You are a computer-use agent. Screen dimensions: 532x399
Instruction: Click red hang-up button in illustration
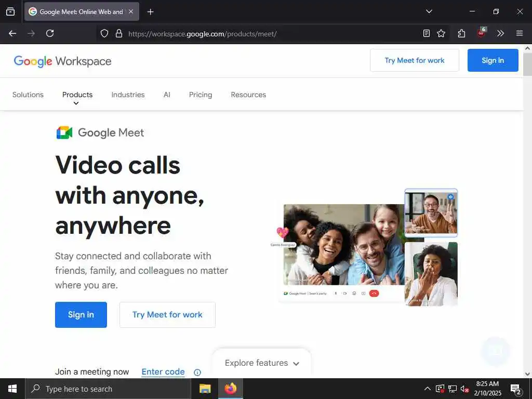click(x=374, y=294)
